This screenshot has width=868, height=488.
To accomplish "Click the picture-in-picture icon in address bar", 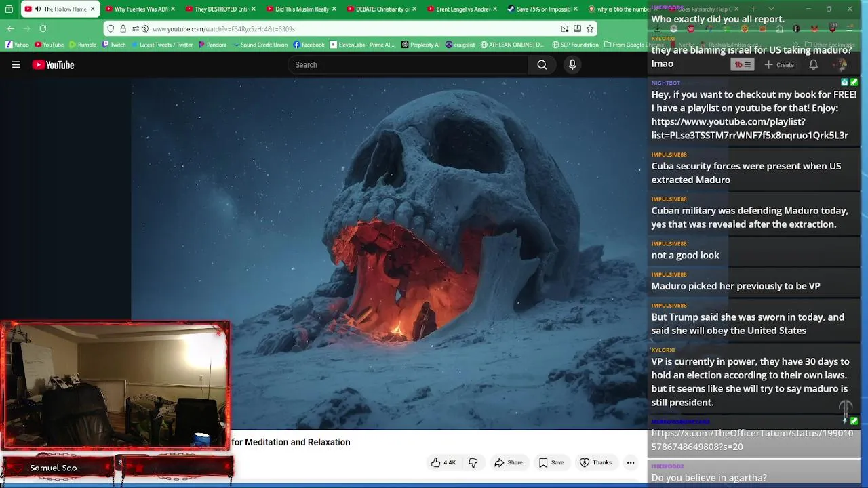I will click(565, 28).
